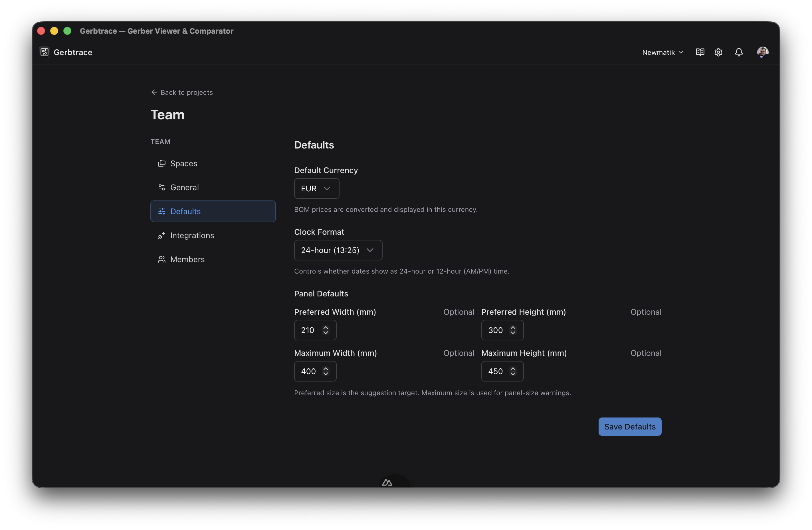Click the "Clock Format" label

tap(319, 232)
